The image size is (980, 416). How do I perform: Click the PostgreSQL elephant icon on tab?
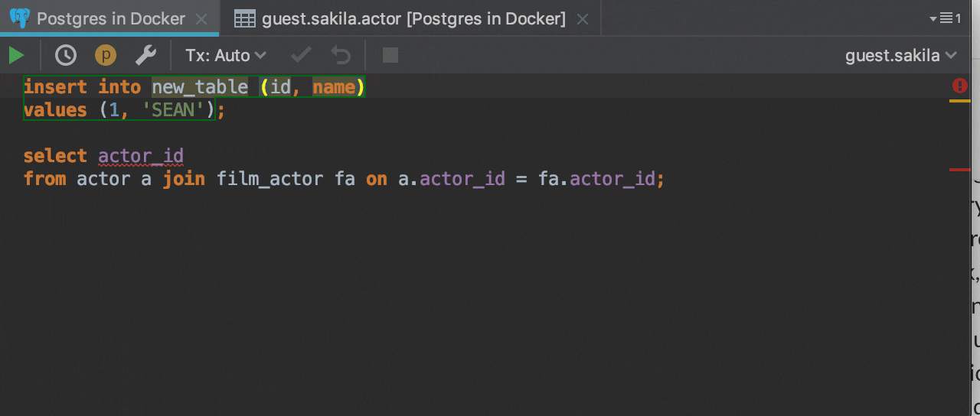point(20,18)
